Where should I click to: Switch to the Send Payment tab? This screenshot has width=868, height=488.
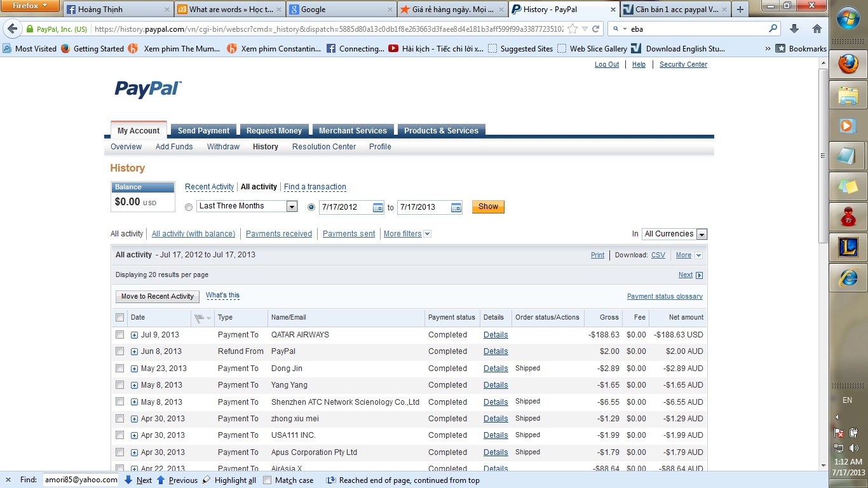(204, 130)
